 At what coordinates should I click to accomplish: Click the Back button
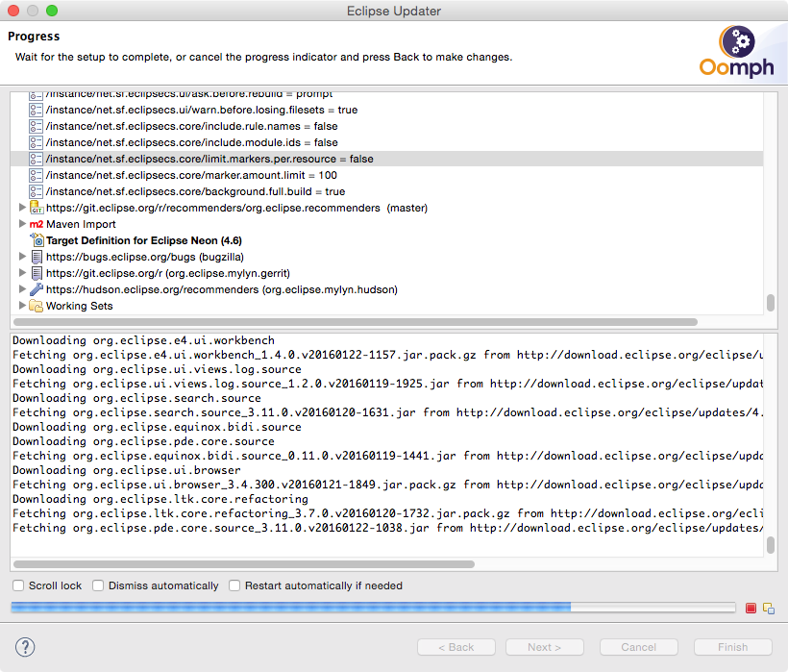tap(456, 647)
